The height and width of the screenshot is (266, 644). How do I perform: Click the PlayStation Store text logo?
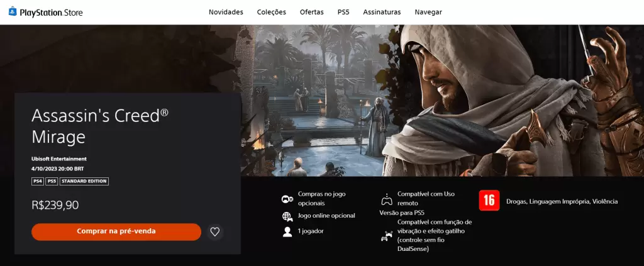click(x=52, y=13)
